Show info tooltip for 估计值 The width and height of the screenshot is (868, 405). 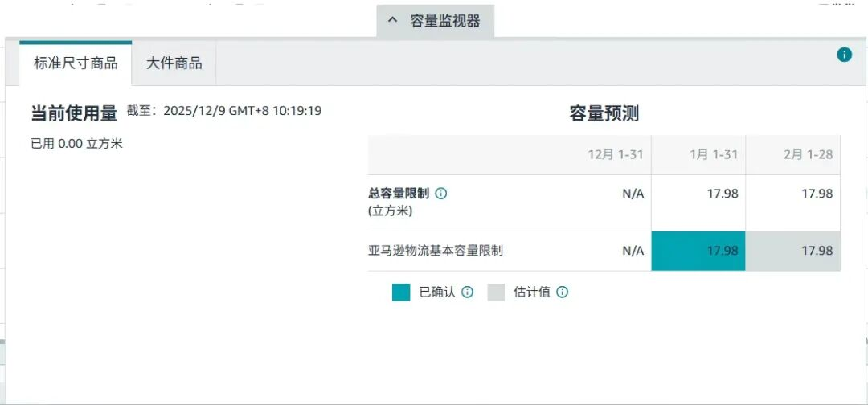pos(562,292)
